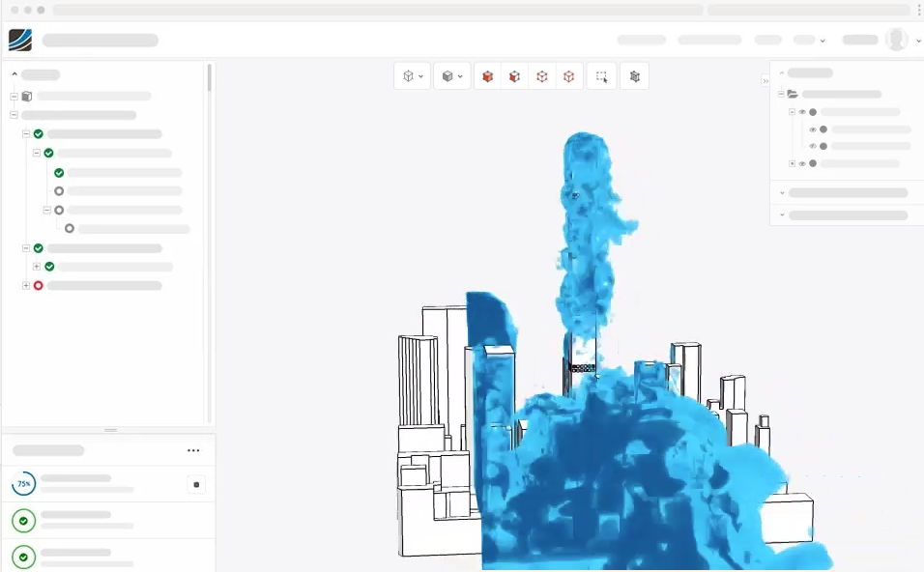Click the red wireframe cube with corner vertices icon

pos(541,76)
